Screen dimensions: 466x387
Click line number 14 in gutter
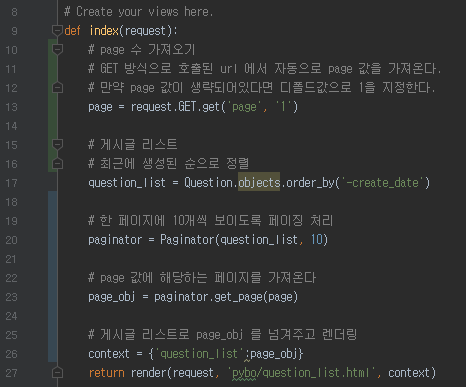coord(11,126)
